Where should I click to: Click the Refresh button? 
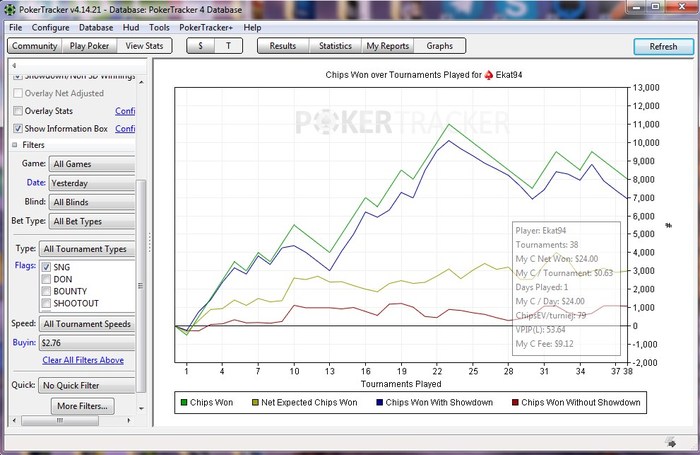click(663, 46)
